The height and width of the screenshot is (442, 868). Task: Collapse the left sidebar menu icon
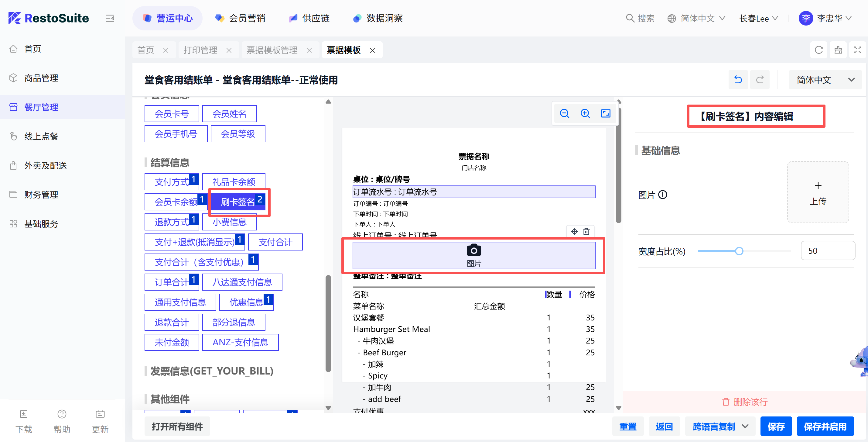point(110,18)
